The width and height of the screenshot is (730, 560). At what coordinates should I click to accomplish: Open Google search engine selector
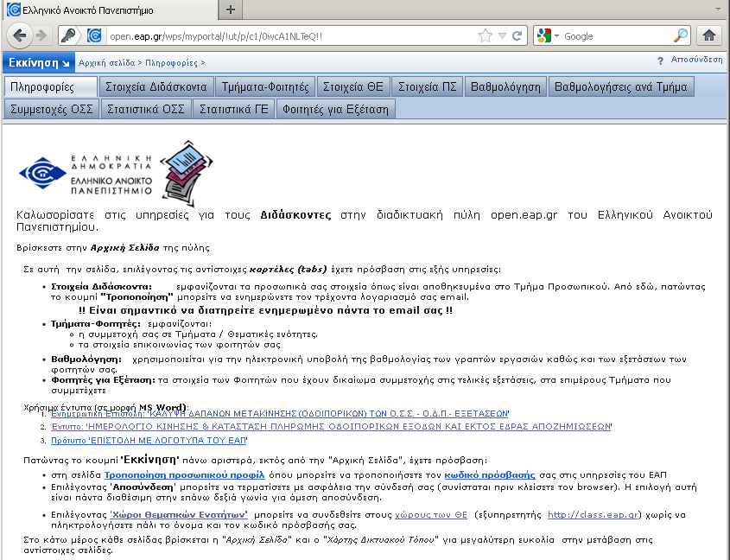[x=548, y=36]
